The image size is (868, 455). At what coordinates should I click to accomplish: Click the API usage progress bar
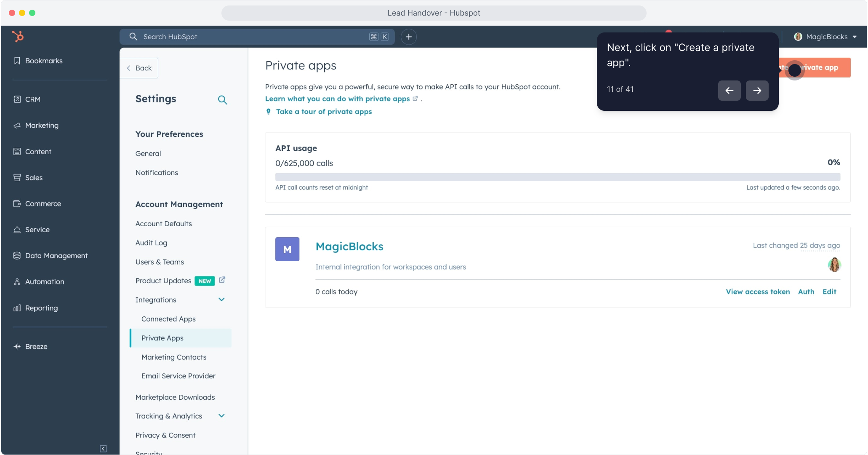point(557,177)
